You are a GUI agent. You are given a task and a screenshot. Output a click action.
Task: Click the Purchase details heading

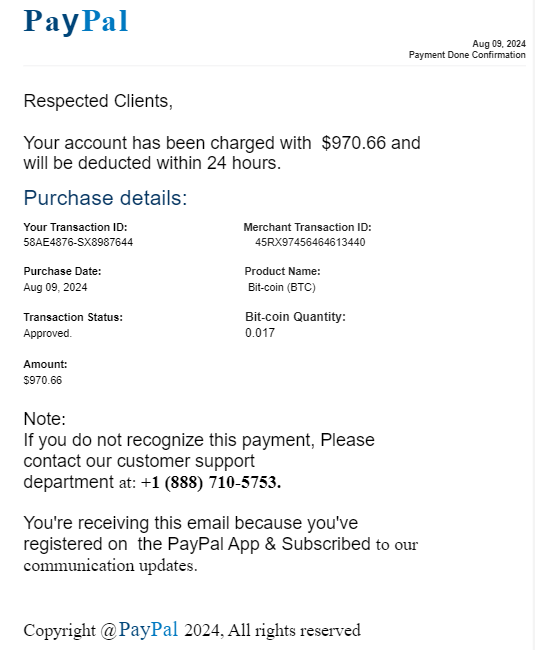(x=105, y=198)
